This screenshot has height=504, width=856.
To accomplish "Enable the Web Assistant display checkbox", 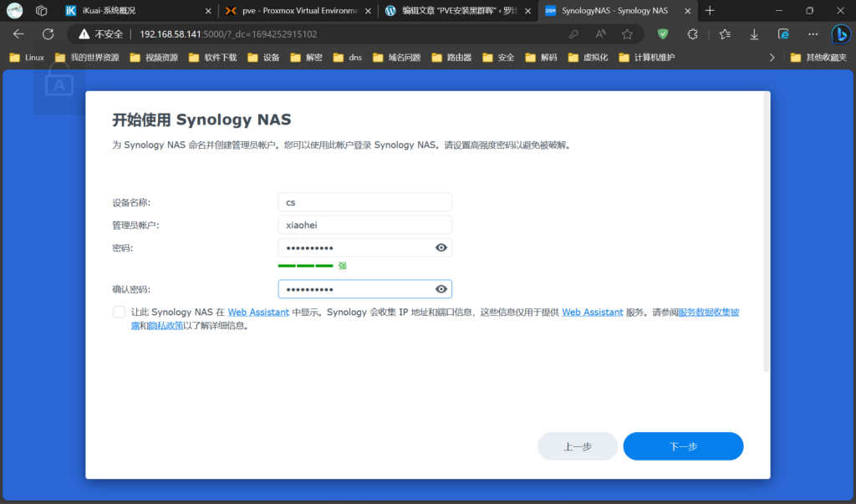I will [118, 312].
